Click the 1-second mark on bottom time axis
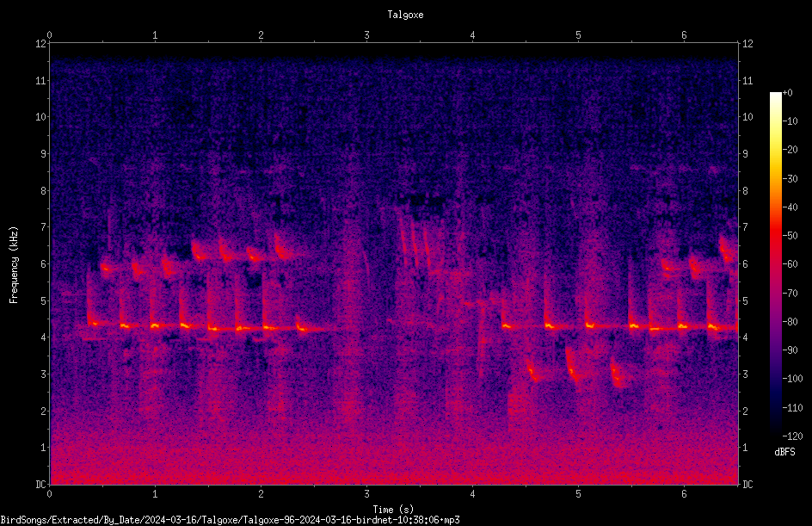The width and height of the screenshot is (812, 526). coord(155,494)
